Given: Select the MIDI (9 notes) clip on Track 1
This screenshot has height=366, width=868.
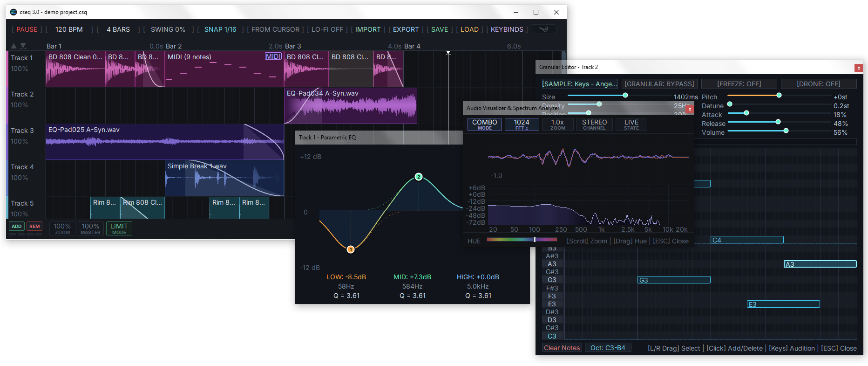Looking at the screenshot, I should [224, 69].
